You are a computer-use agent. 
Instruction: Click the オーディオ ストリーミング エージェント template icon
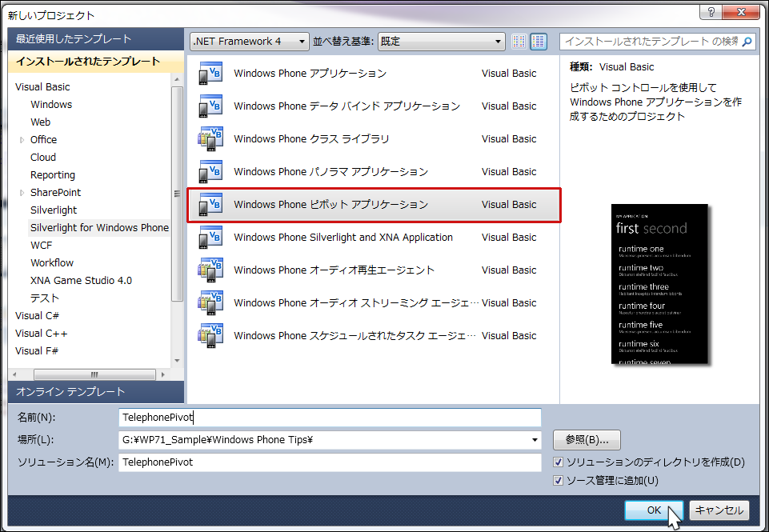coord(210,303)
